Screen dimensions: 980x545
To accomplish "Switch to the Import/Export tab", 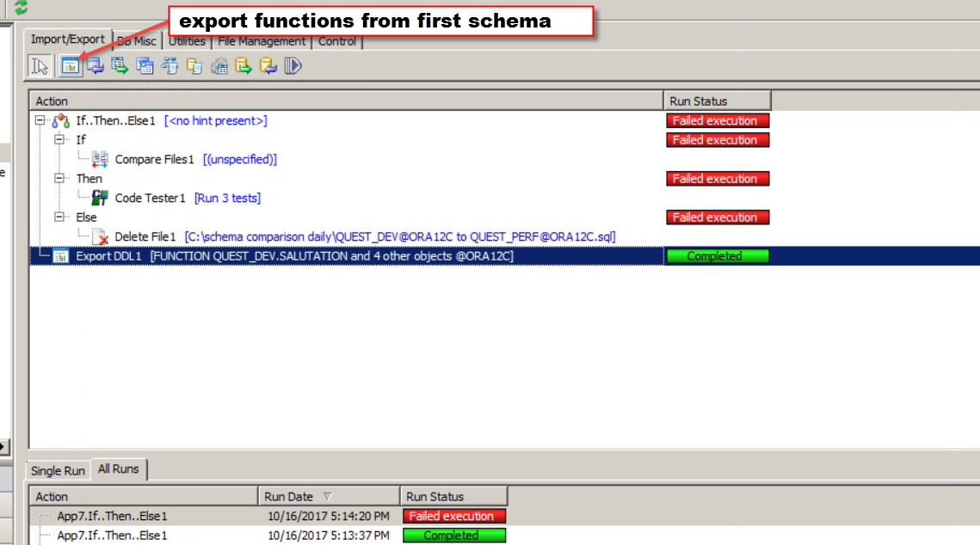I will pos(67,39).
